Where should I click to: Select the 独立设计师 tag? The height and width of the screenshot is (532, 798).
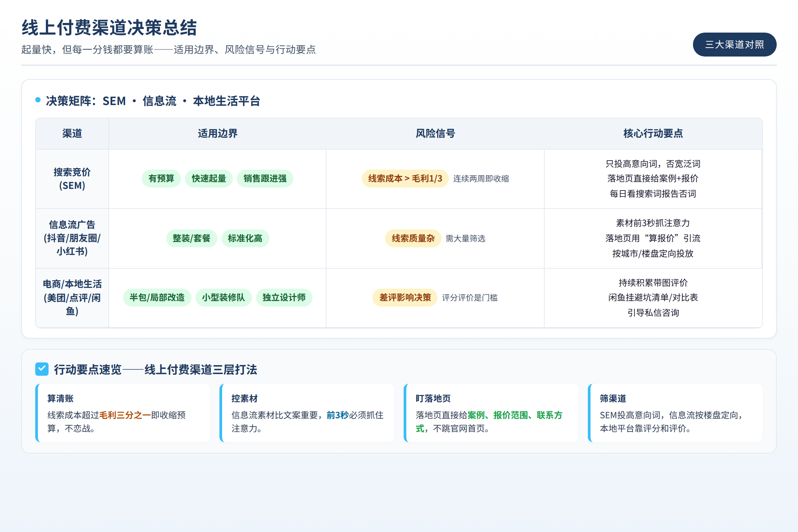pos(284,298)
